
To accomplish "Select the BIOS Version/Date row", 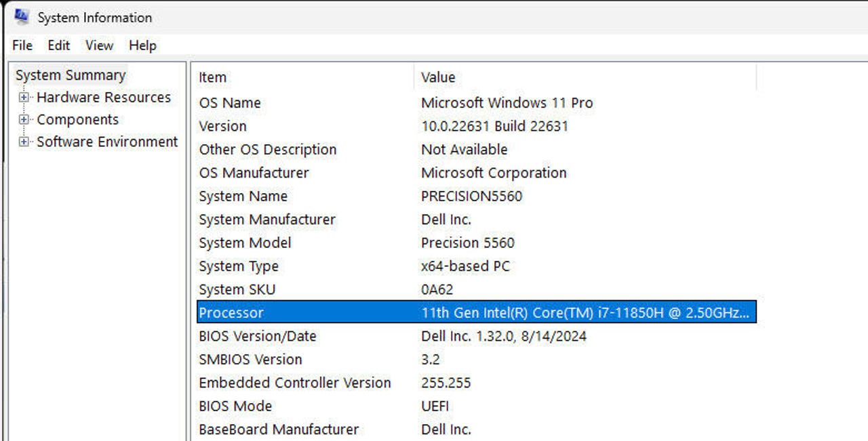I will click(x=477, y=336).
